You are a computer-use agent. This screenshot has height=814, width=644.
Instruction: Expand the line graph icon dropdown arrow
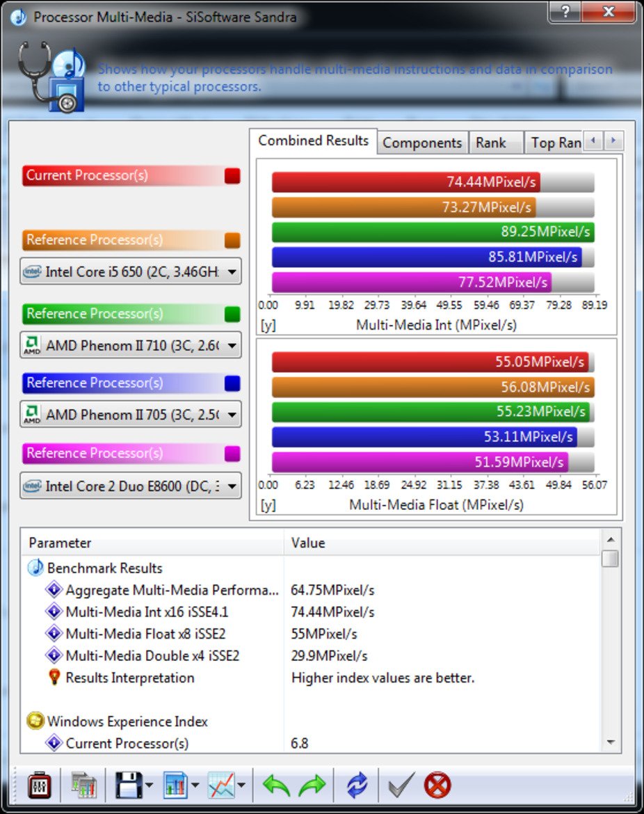pos(241,785)
